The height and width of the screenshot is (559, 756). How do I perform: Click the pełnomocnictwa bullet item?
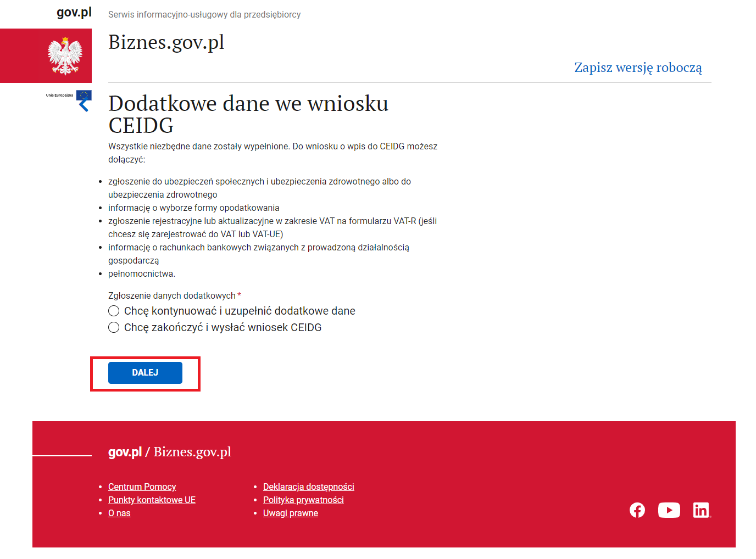tap(142, 273)
